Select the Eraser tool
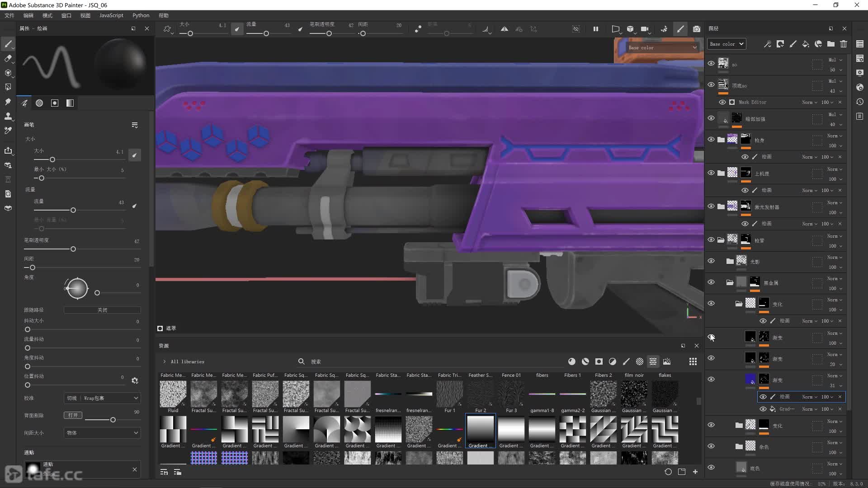This screenshot has width=868, height=488. click(x=8, y=58)
